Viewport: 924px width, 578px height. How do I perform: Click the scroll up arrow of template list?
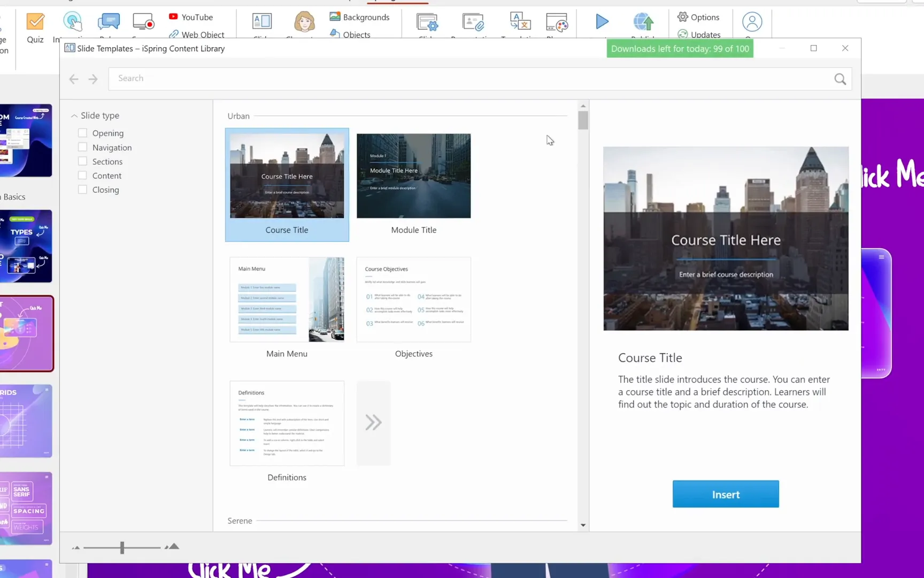[x=583, y=106]
